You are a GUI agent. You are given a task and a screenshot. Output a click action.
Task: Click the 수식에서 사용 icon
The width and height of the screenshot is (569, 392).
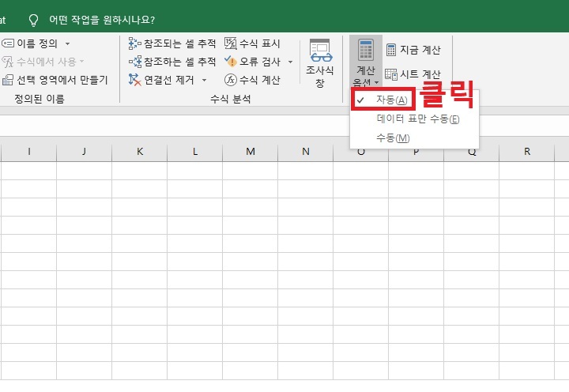tap(8, 62)
